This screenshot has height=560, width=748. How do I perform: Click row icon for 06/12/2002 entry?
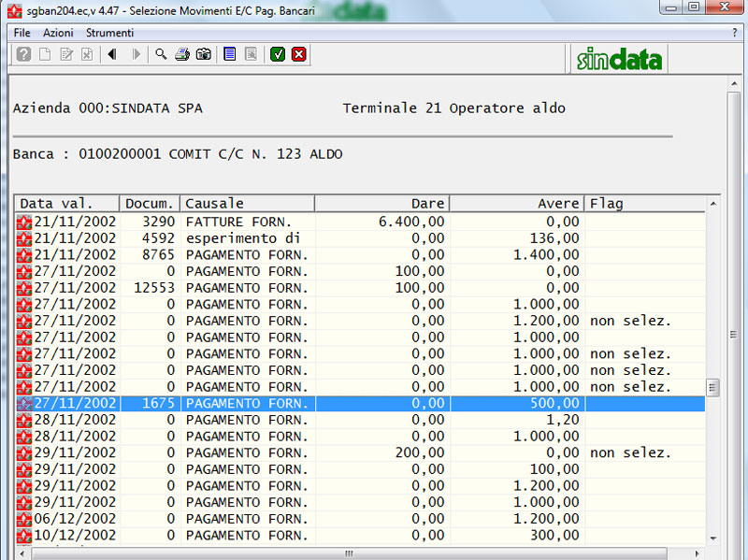pyautogui.click(x=24, y=519)
